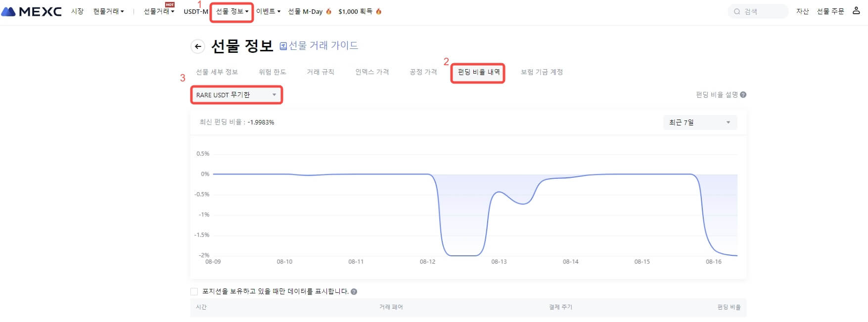Click the search magnifier icon
The image size is (868, 322).
tap(737, 12)
